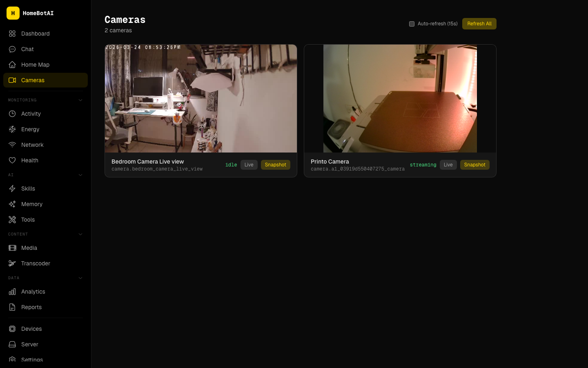
Task: Click the Health heart icon
Action: tap(12, 160)
